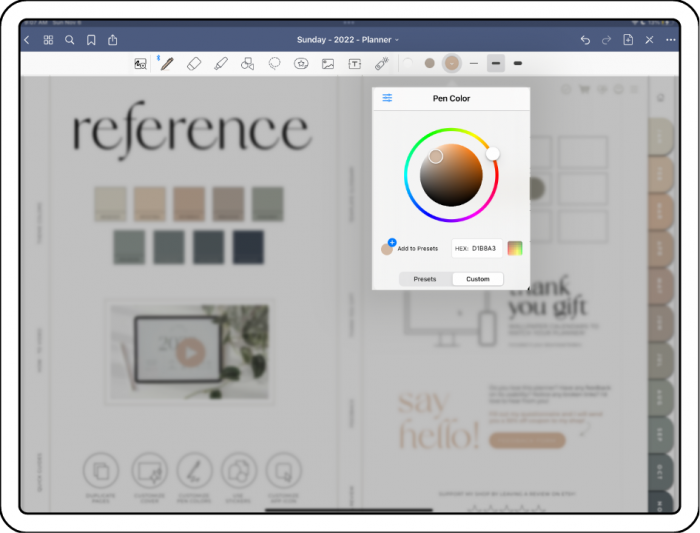Image resolution: width=700 pixels, height=533 pixels.
Task: Select the Pen tool in the toolbar
Action: 167,63
